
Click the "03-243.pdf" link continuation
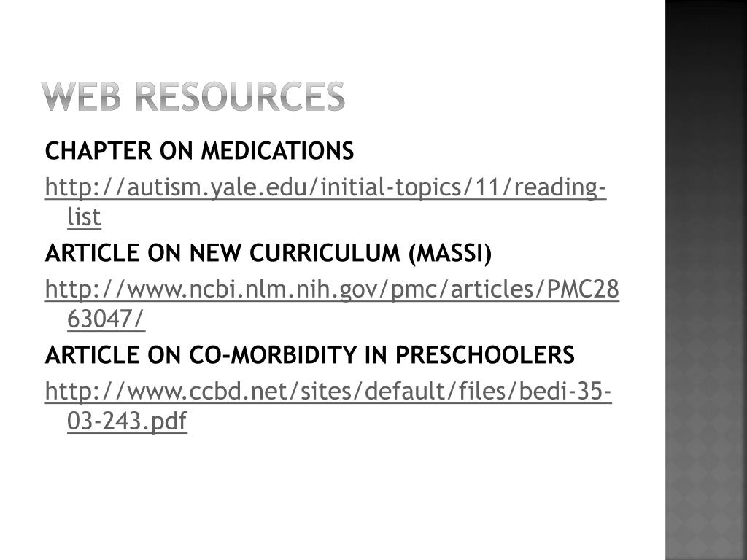coord(126,421)
